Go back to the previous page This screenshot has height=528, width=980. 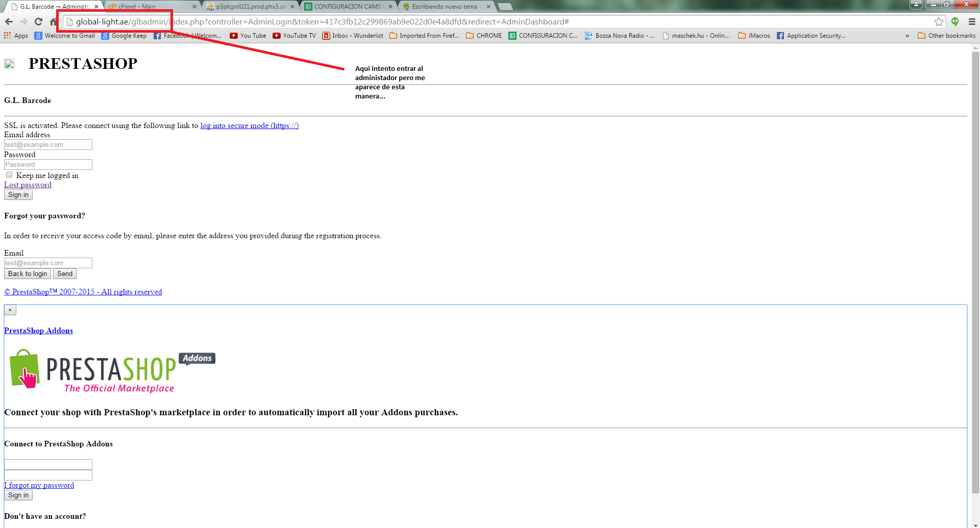(9, 21)
